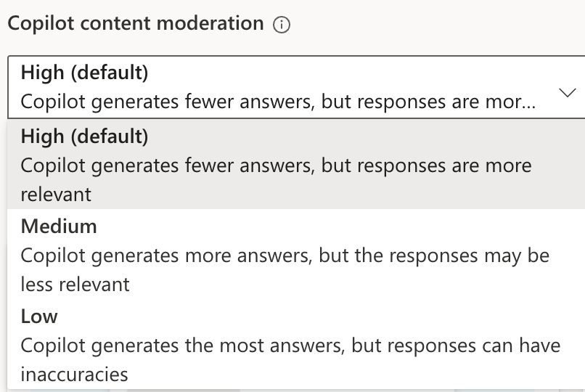Select the Medium moderation option
The image size is (585, 392).
(x=296, y=254)
